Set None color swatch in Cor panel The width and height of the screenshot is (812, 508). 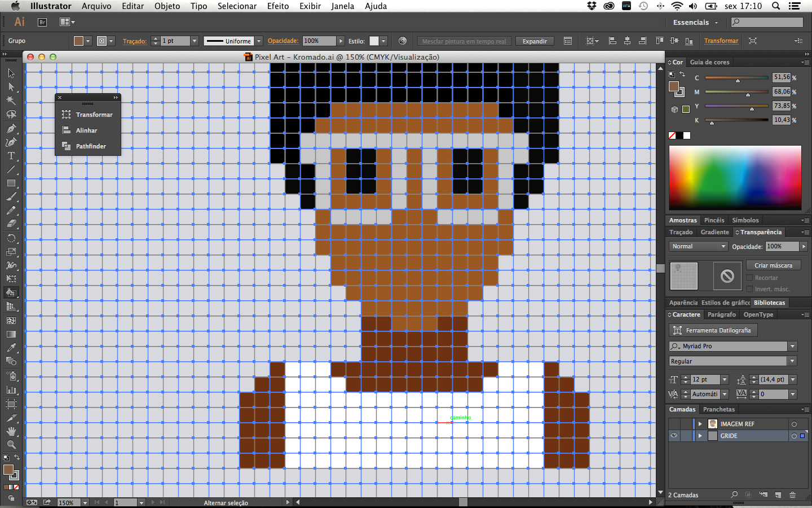point(672,135)
